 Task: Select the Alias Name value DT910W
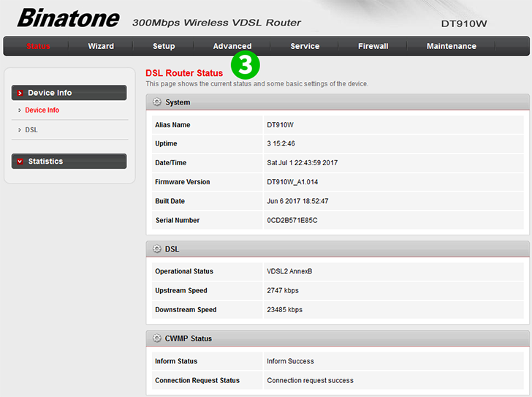coord(280,125)
